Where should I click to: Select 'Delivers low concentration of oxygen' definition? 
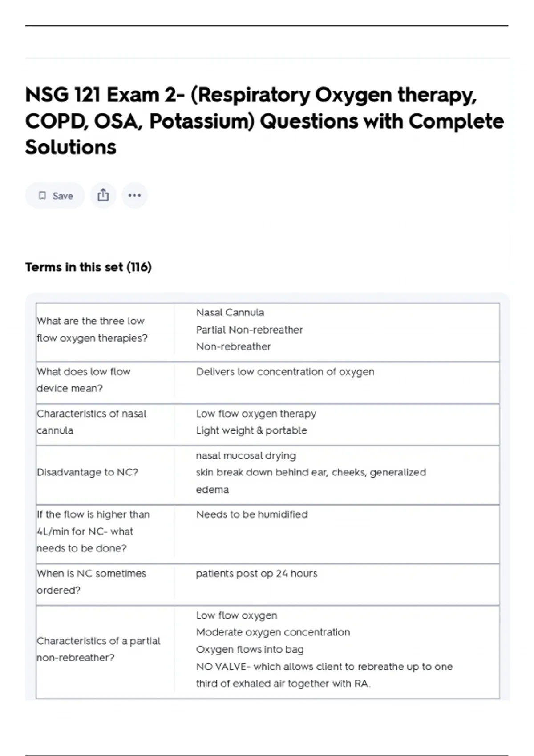click(x=285, y=372)
